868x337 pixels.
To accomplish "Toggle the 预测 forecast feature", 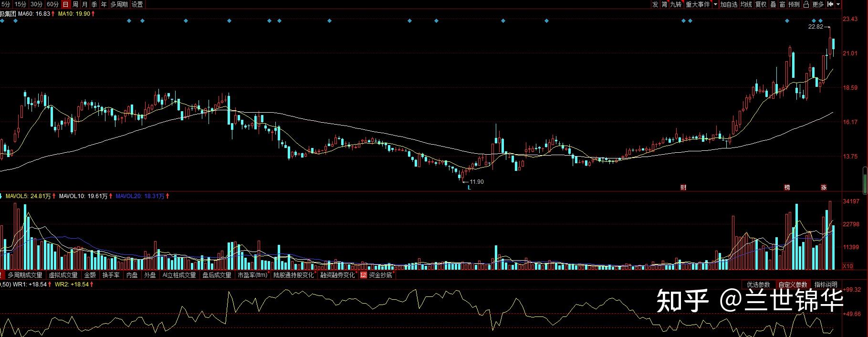I will click(794, 4).
